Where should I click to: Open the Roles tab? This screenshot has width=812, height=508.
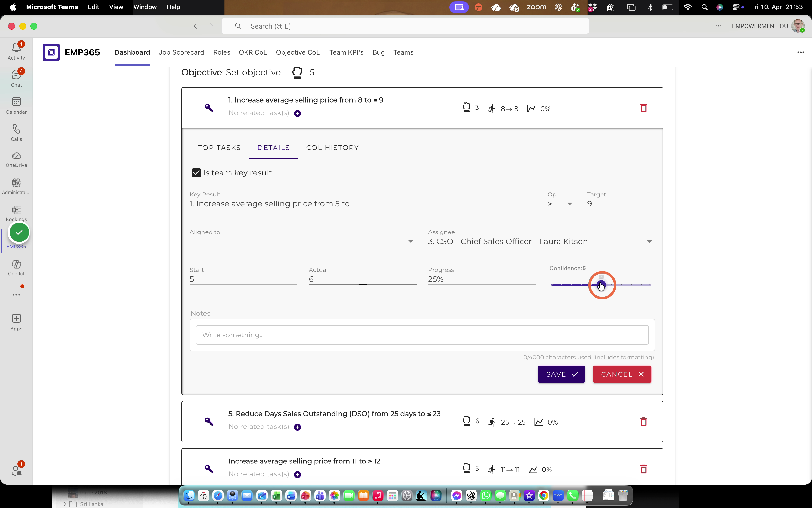pyautogui.click(x=221, y=52)
